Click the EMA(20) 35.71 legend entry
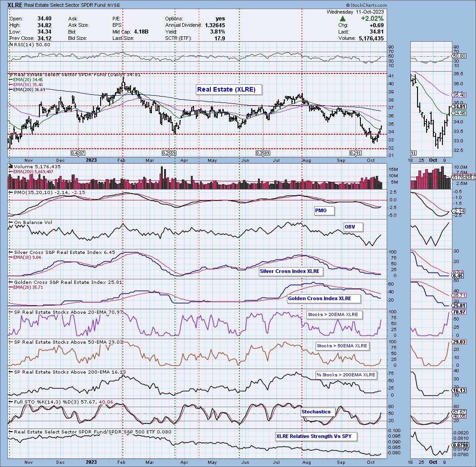 [26, 287]
